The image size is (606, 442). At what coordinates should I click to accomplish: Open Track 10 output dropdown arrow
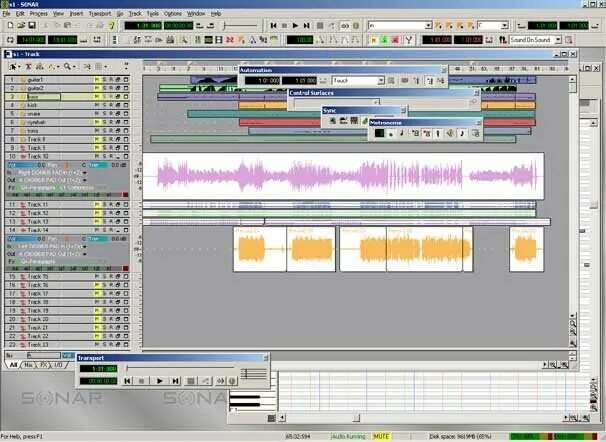(84, 180)
